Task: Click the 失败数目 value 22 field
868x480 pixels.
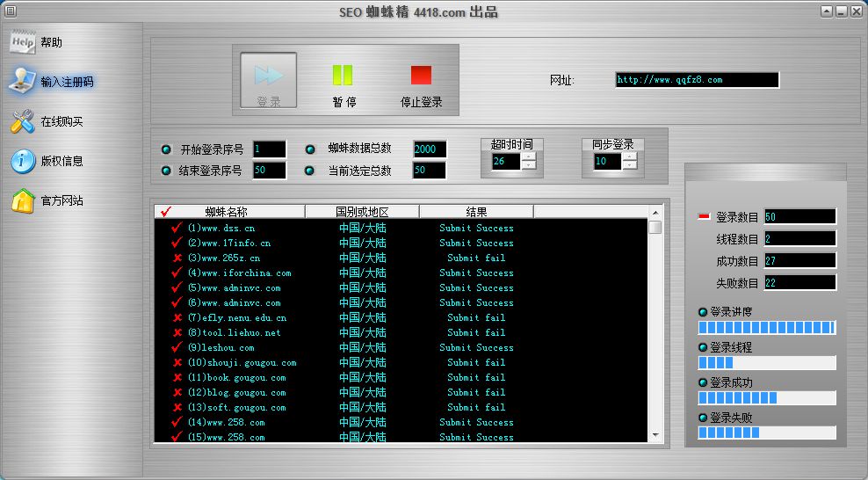Action: (x=799, y=283)
